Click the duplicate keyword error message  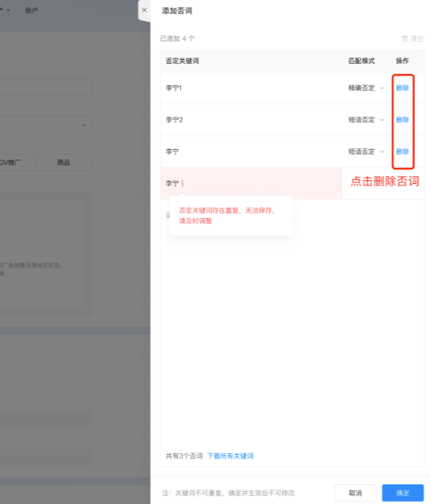(227, 216)
